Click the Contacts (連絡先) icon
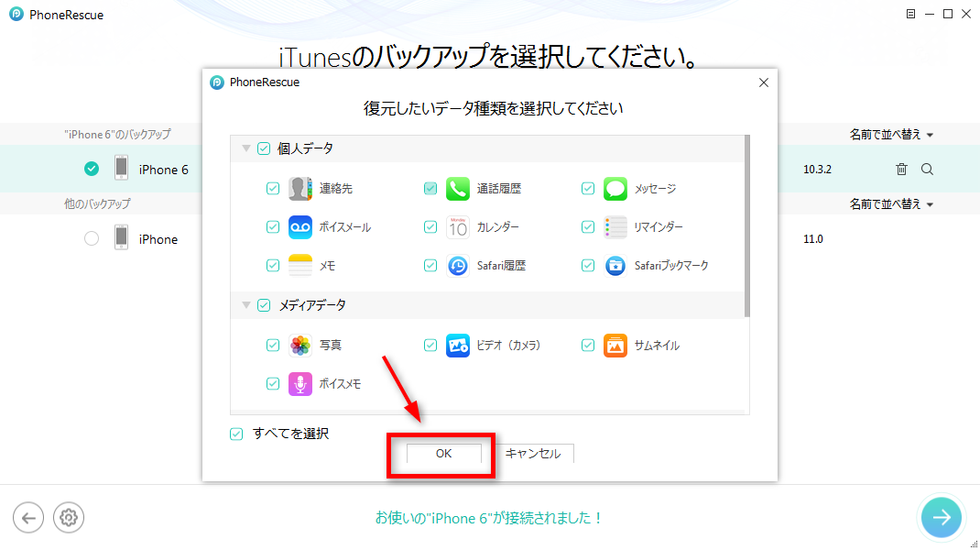Screen dimensions: 980x550 300,188
